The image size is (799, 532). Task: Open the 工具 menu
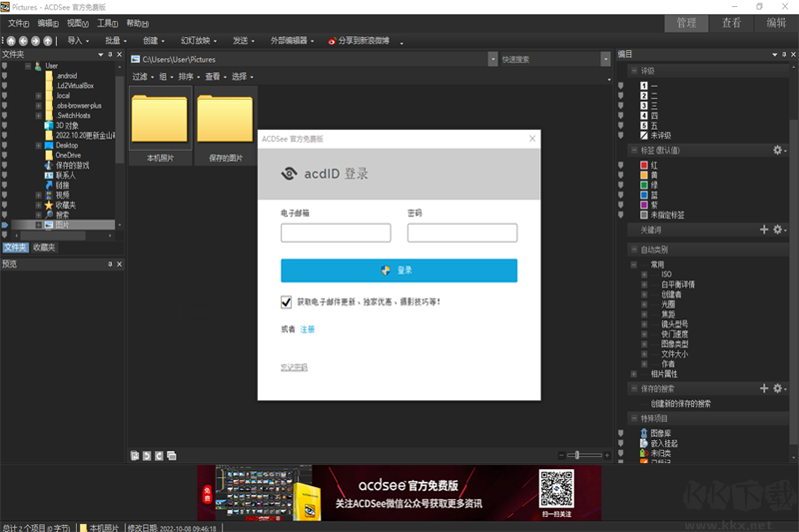tap(107, 22)
